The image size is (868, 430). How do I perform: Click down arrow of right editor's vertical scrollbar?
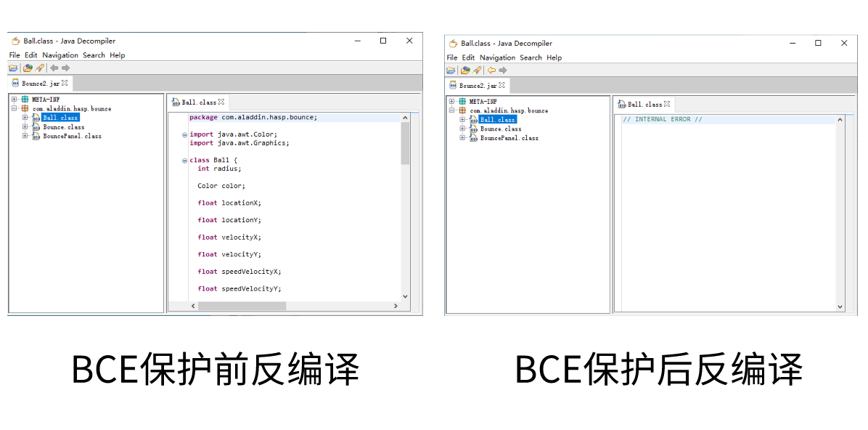[840, 307]
